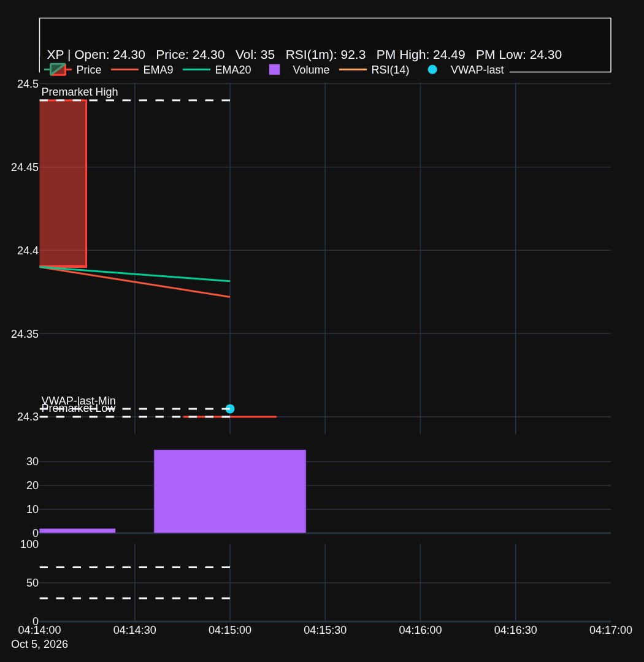Click the 'PM Low: 24.30' title value
Screen dimensions: 644x662
518,55
